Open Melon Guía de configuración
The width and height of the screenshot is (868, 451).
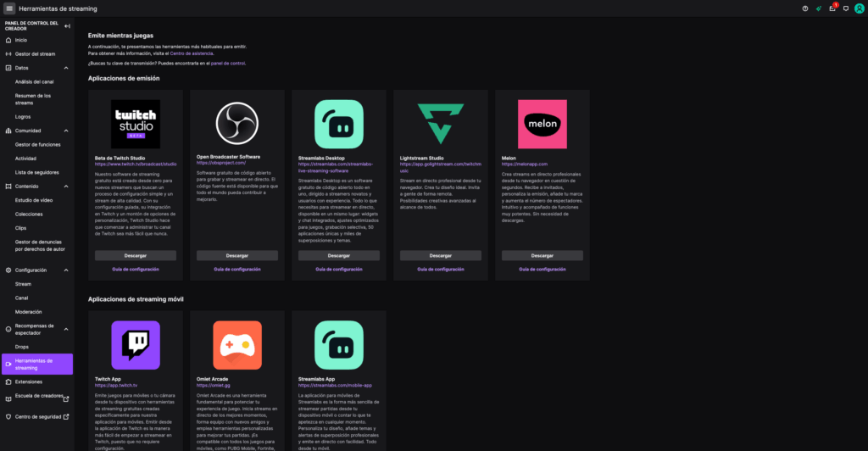542,269
